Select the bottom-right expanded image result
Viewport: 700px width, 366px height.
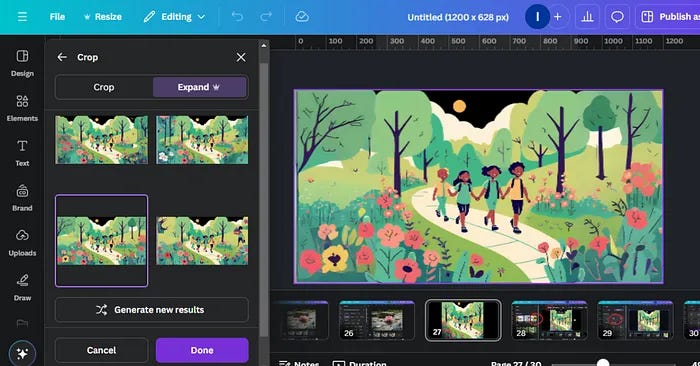tap(202, 241)
